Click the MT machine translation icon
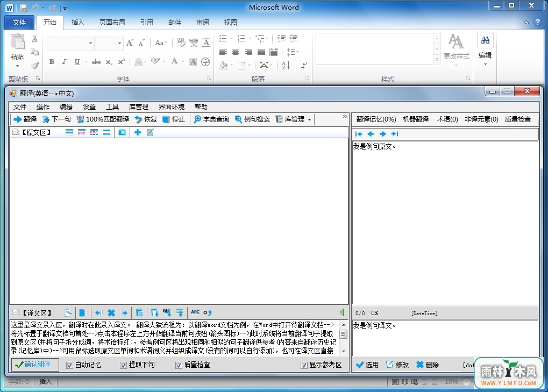Image resolution: width=548 pixels, height=392 pixels. (167, 312)
